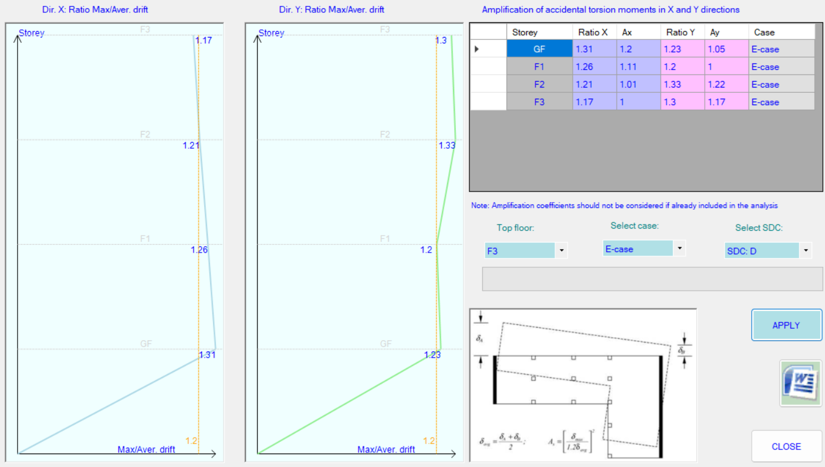Screen dimensions: 825x467
Task: Click the Ay column header
Action: [727, 32]
